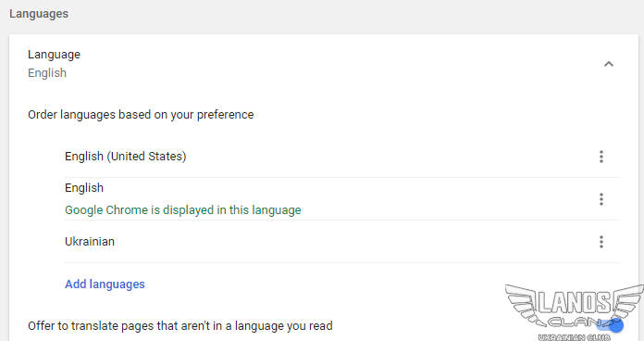The image size is (644, 341).
Task: Open more actions menu for Ukrainian
Action: click(x=601, y=242)
